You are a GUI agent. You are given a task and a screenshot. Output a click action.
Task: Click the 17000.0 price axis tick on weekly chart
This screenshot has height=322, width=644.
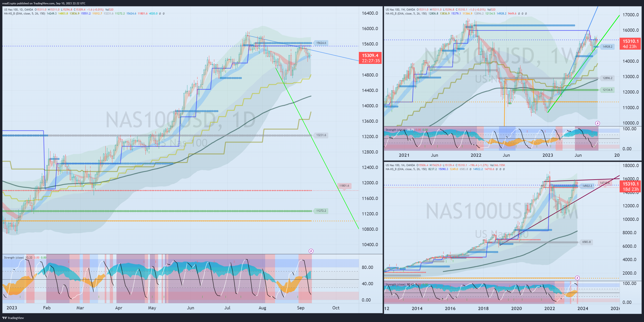click(x=630, y=15)
